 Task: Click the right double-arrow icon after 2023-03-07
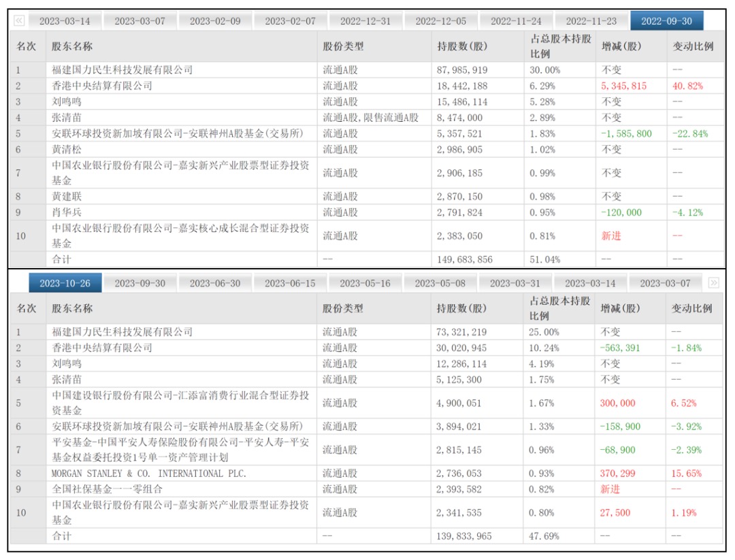[713, 282]
